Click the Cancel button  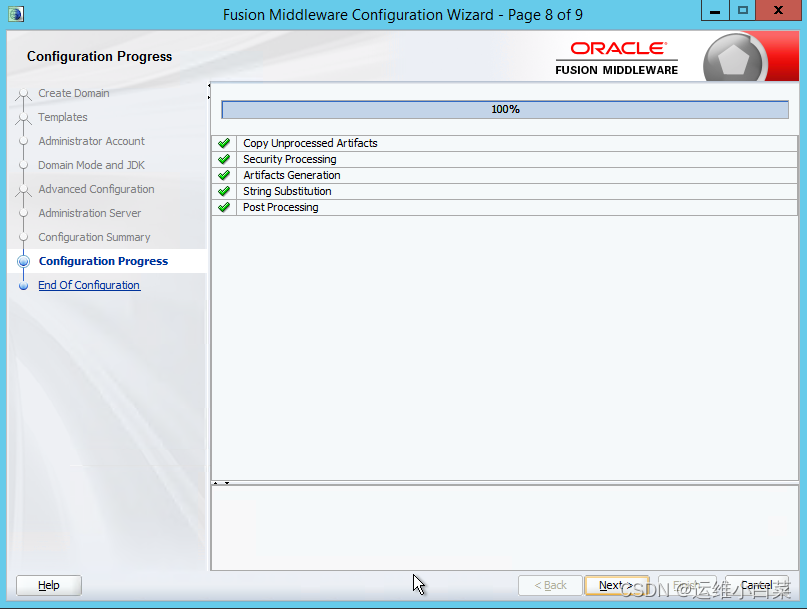coord(757,585)
